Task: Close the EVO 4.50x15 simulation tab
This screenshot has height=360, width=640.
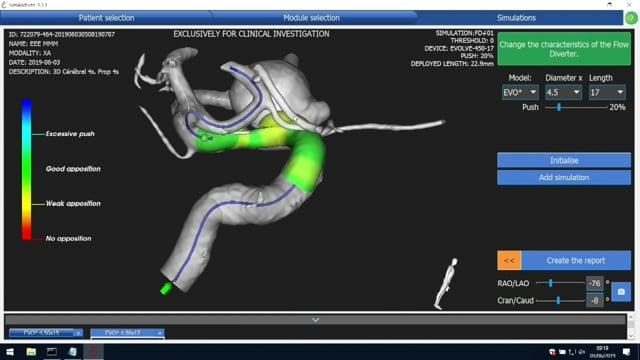Action: [78, 333]
